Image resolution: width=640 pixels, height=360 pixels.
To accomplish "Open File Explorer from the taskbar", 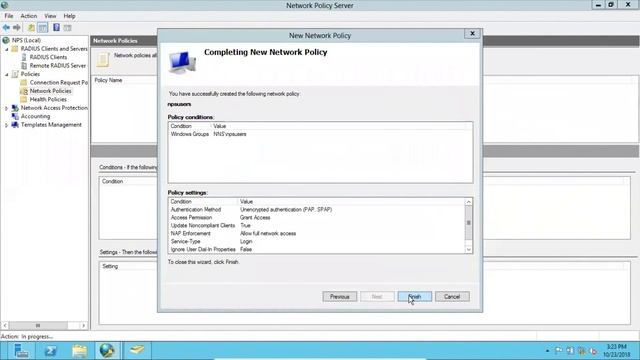I will coord(80,351).
